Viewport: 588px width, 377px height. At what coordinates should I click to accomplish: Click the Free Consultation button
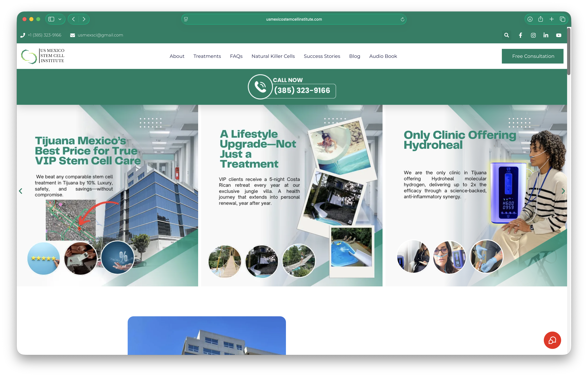coord(532,56)
